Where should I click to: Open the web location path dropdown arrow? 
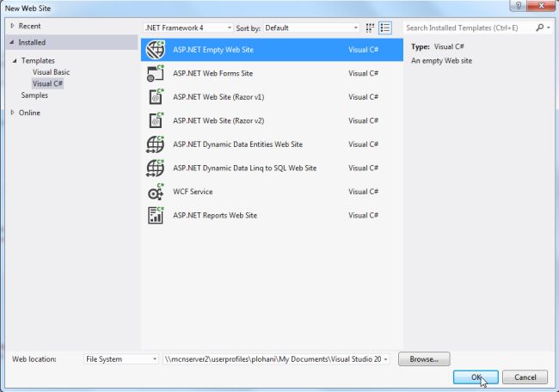tap(385, 359)
